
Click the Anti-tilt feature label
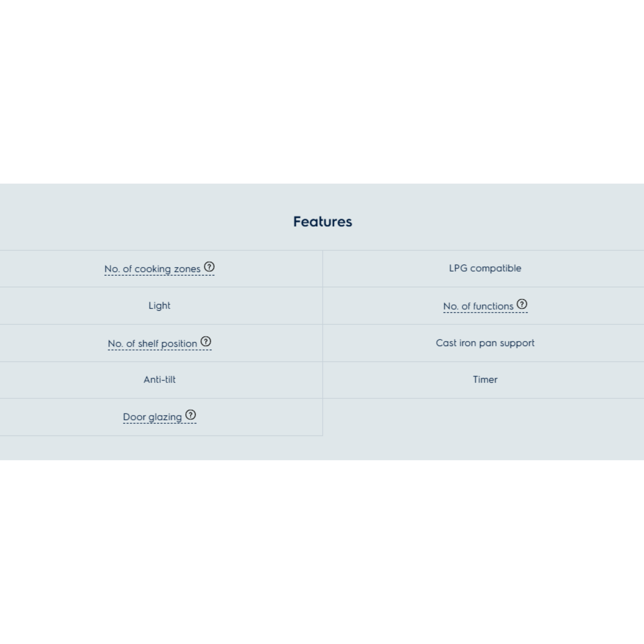coord(159,380)
